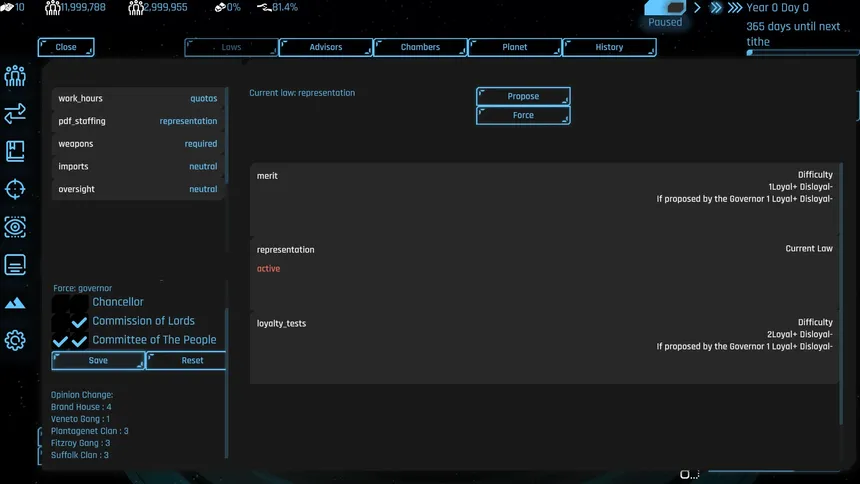
Task: Click the Chancellor label
Action: tap(118, 302)
